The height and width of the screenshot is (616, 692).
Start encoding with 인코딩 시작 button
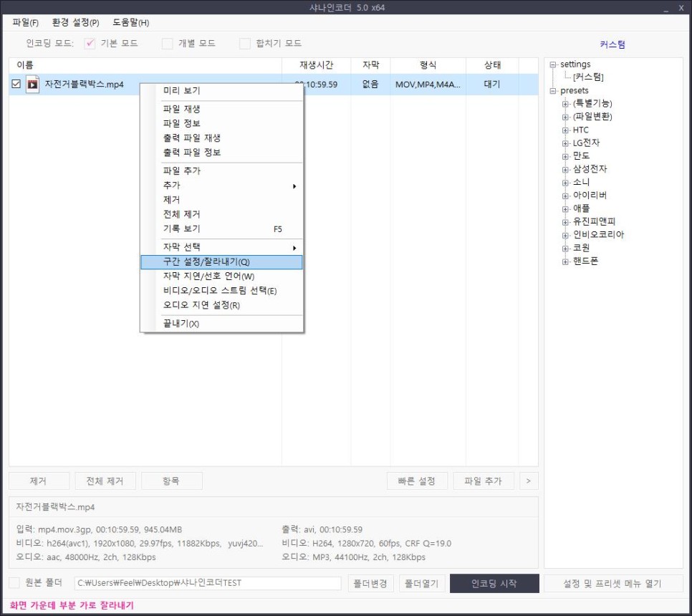494,583
